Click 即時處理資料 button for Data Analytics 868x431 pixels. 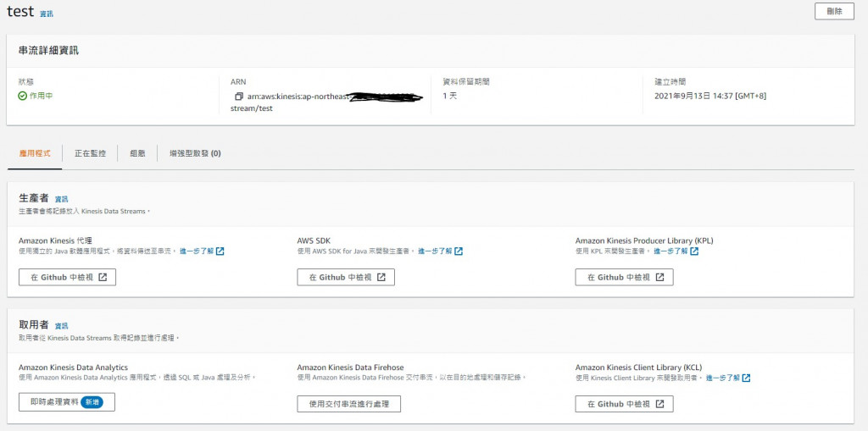[67, 402]
